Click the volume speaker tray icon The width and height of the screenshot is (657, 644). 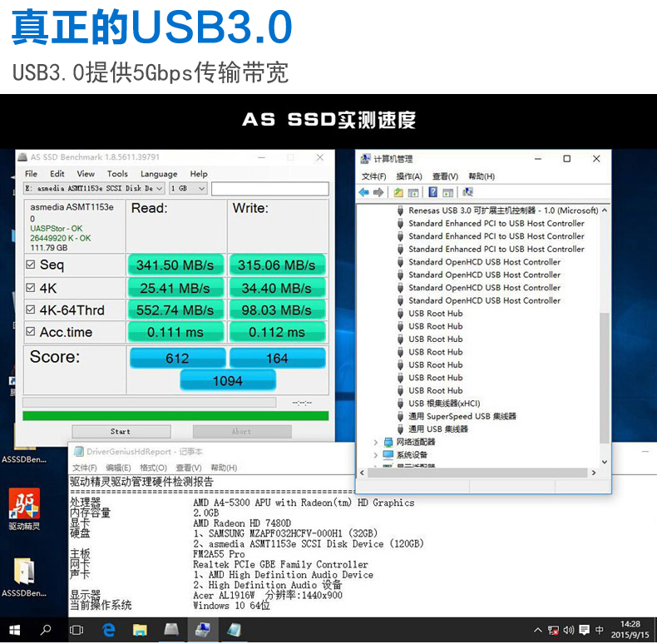click(x=569, y=630)
